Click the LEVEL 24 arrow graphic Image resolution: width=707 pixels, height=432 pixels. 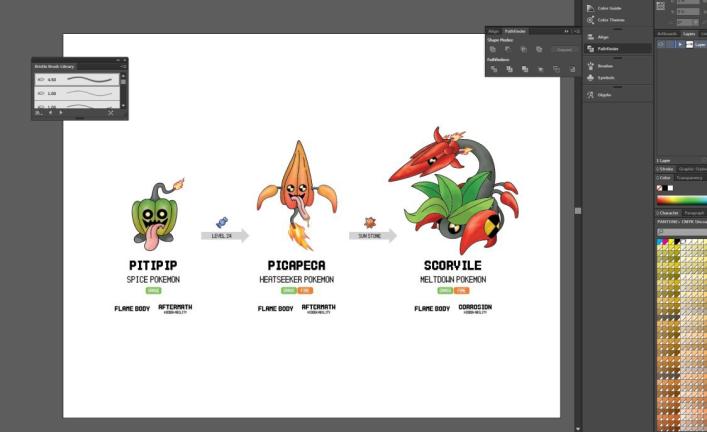click(225, 235)
